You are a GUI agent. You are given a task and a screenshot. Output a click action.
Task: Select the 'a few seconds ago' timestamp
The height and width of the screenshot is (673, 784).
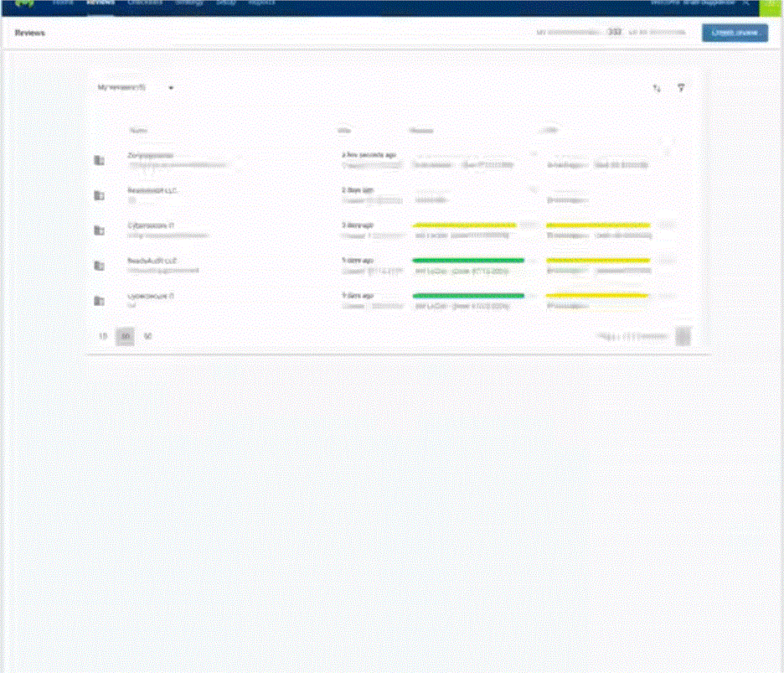[x=369, y=155]
